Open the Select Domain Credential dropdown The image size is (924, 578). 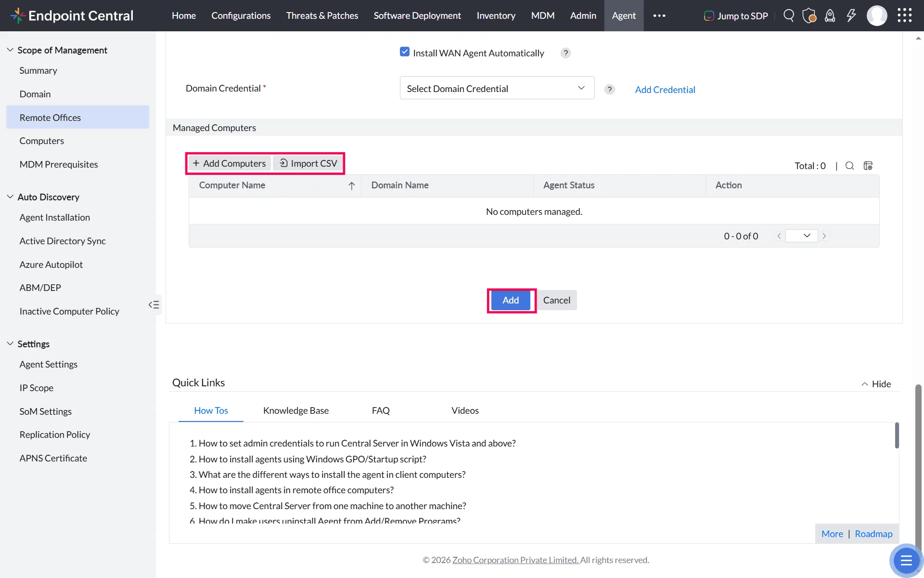pos(497,88)
